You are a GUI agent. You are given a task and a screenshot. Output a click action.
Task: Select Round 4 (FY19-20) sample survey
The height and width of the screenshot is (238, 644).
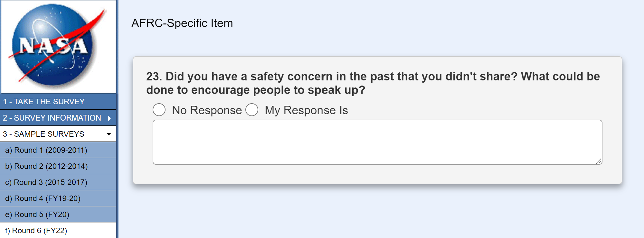tap(43, 198)
